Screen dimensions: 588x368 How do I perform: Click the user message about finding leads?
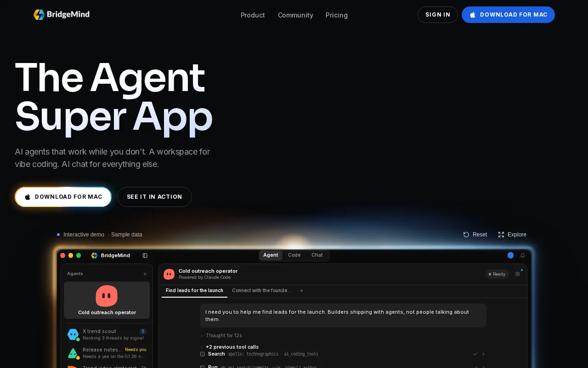click(343, 316)
